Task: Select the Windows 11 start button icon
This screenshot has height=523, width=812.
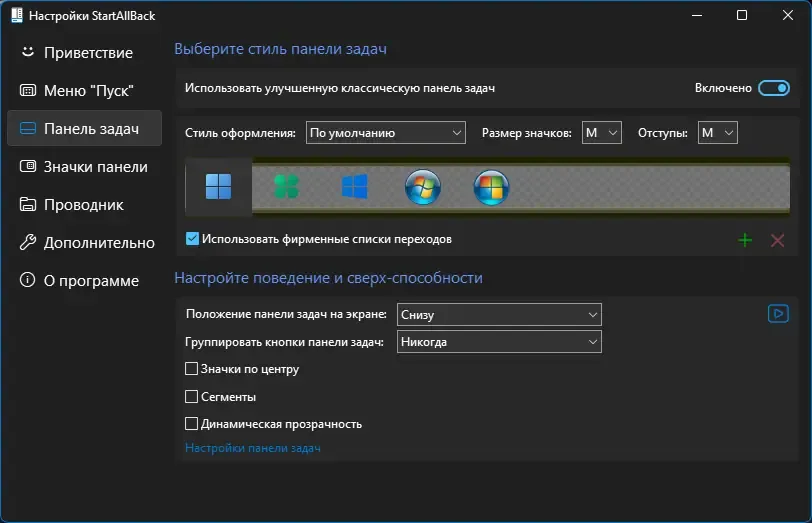Action: click(218, 187)
